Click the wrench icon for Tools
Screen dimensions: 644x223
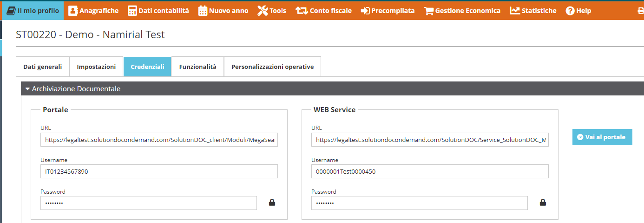[x=263, y=11]
